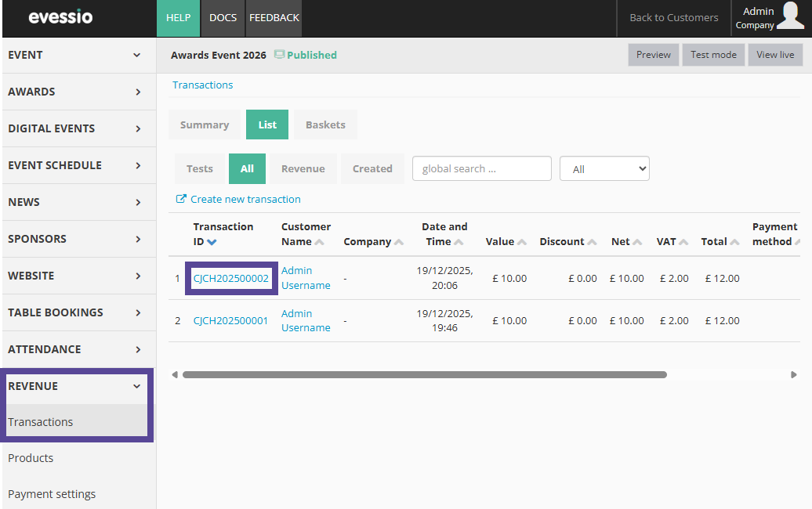Click the Preview button

pyautogui.click(x=654, y=55)
